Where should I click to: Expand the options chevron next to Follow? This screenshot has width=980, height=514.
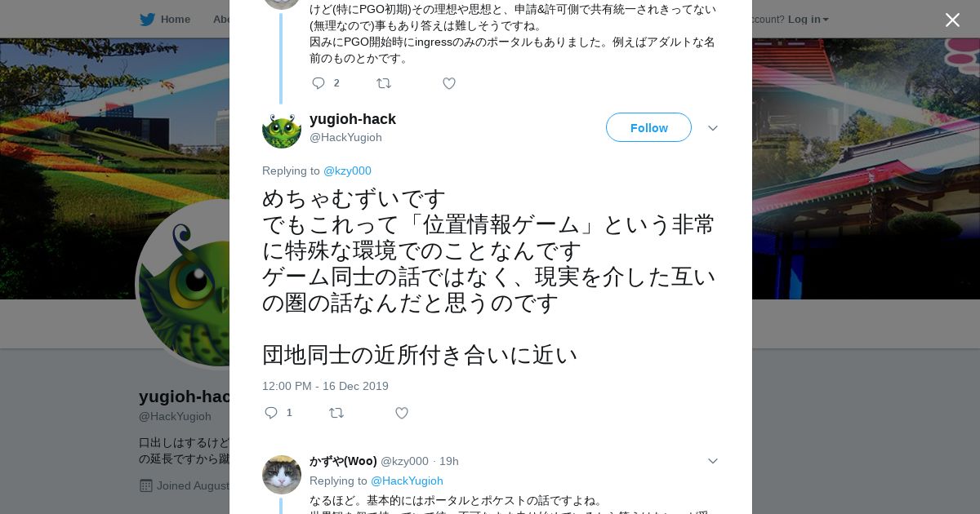713,128
